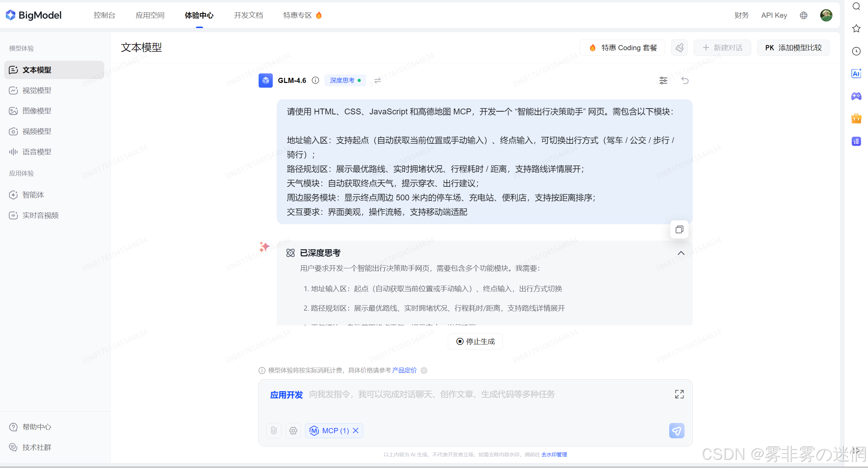
Task: Open model parameter sliders settings icon
Action: [x=663, y=81]
